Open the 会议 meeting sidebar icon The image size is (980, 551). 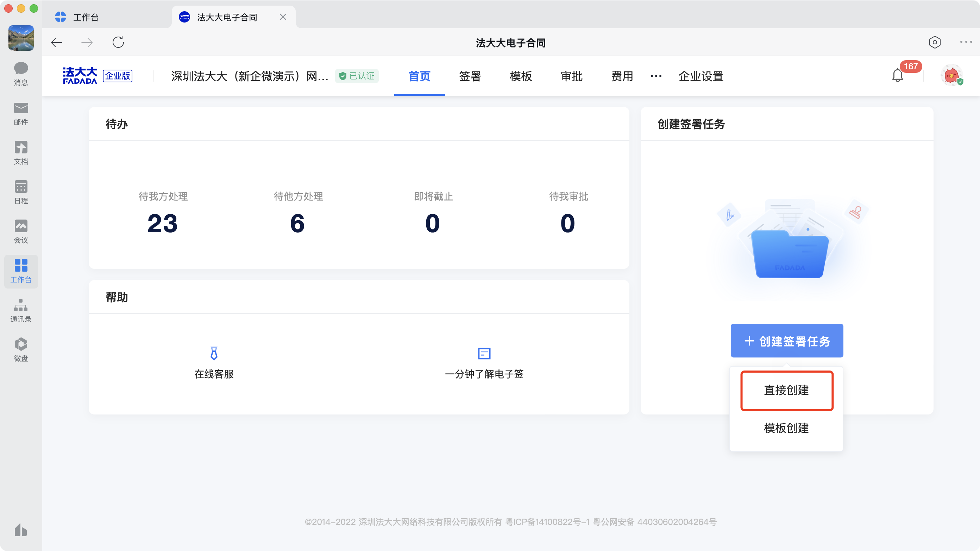point(21,232)
